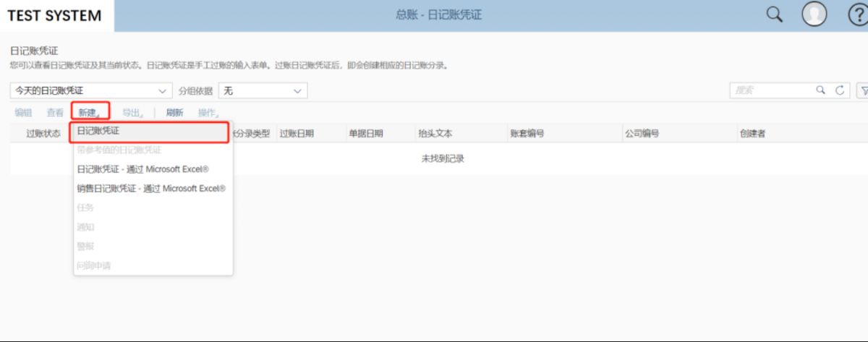The height and width of the screenshot is (342, 868).
Task: Click the 查看 toolbar button
Action: click(55, 113)
